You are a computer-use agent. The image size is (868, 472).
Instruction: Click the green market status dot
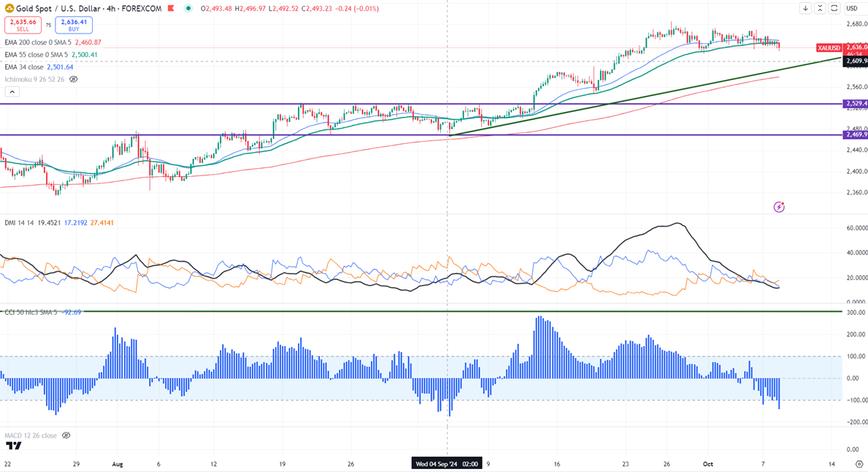pos(189,8)
